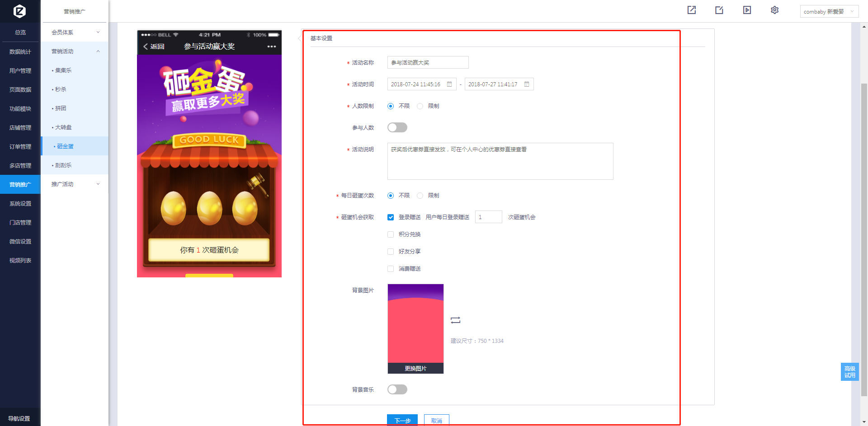Open the settings gear in top bar
This screenshot has height=426, width=868.
pyautogui.click(x=774, y=10)
